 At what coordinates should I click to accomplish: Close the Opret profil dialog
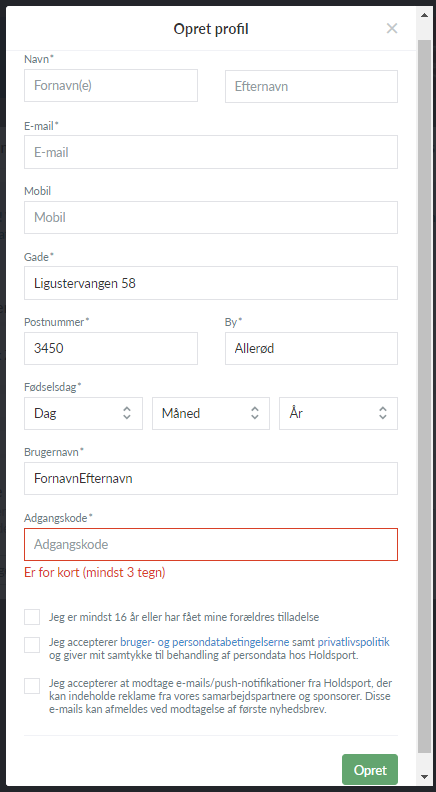coord(392,28)
